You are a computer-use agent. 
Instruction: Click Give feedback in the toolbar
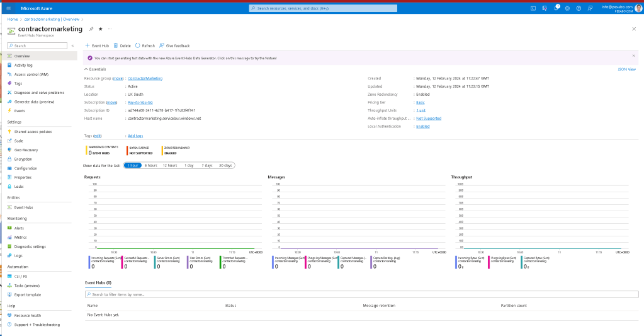click(x=174, y=45)
